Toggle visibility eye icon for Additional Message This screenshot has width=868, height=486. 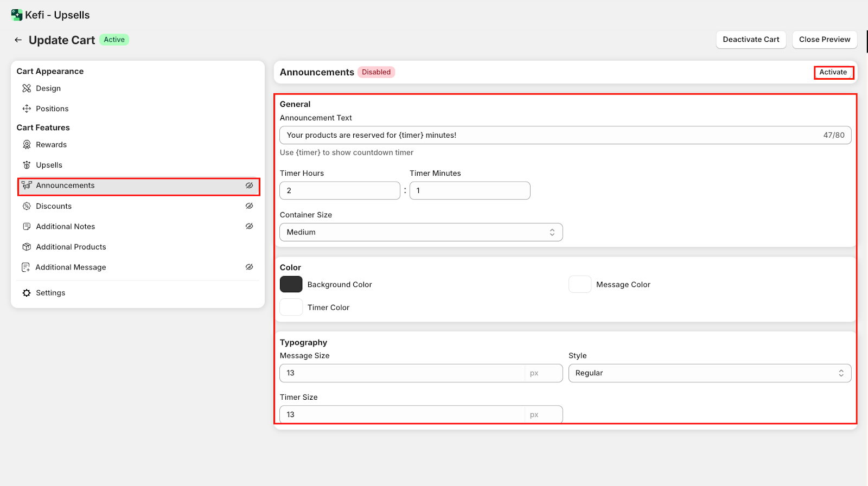tap(249, 267)
